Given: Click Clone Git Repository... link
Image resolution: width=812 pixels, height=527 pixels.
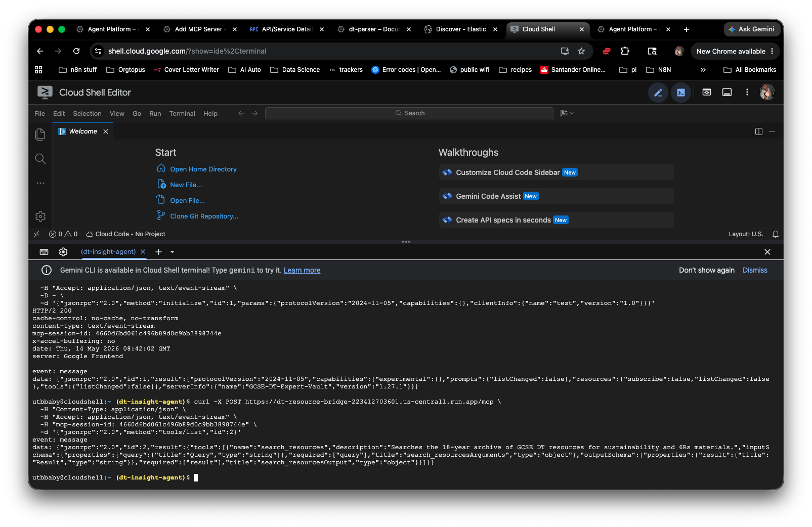Looking at the screenshot, I should click(204, 216).
